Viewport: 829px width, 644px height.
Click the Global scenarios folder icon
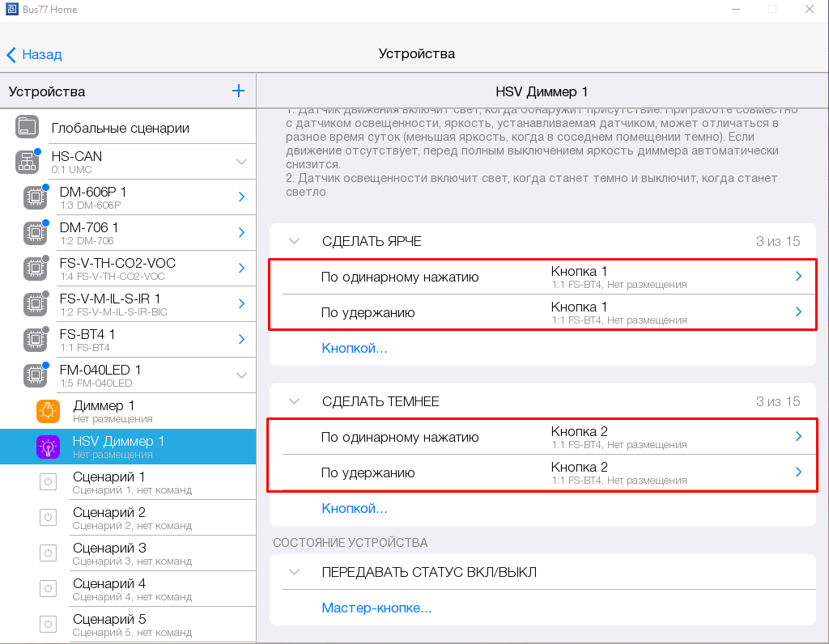[28, 127]
